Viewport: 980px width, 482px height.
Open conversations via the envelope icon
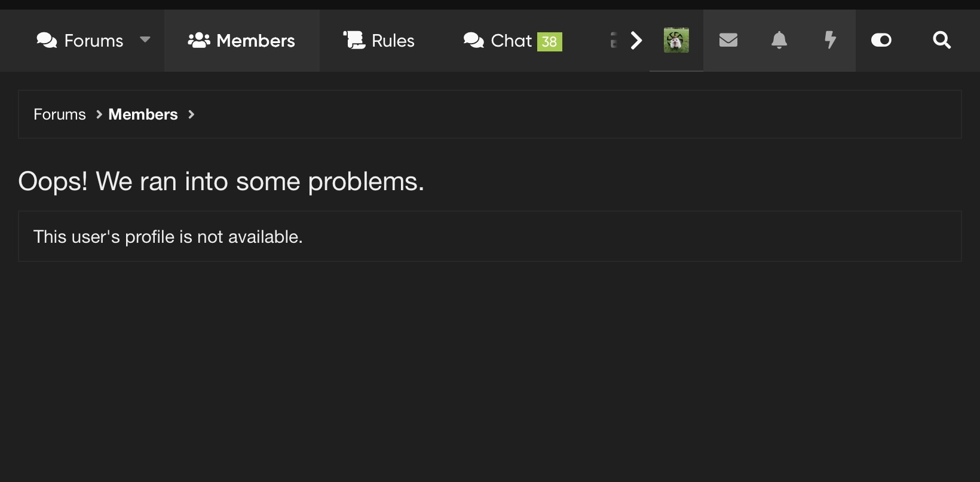point(728,40)
